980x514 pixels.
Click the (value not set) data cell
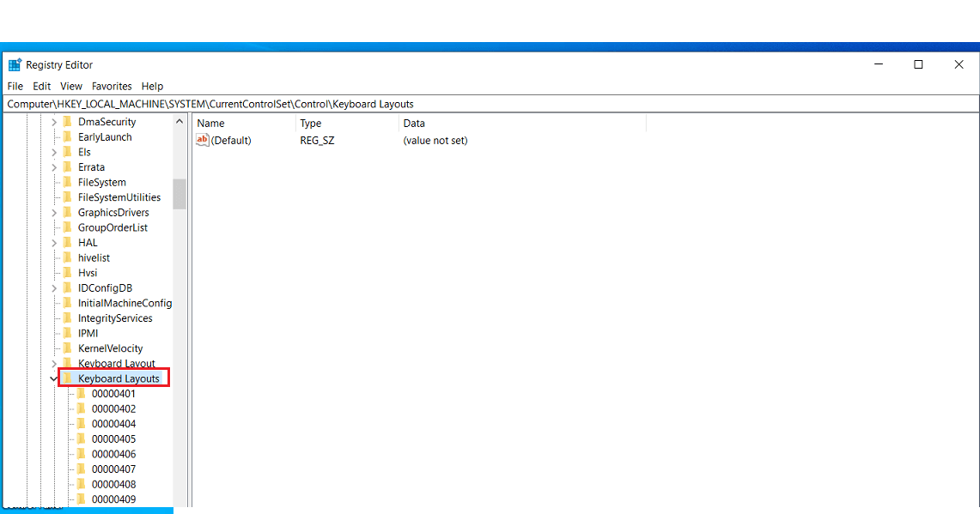coord(435,141)
